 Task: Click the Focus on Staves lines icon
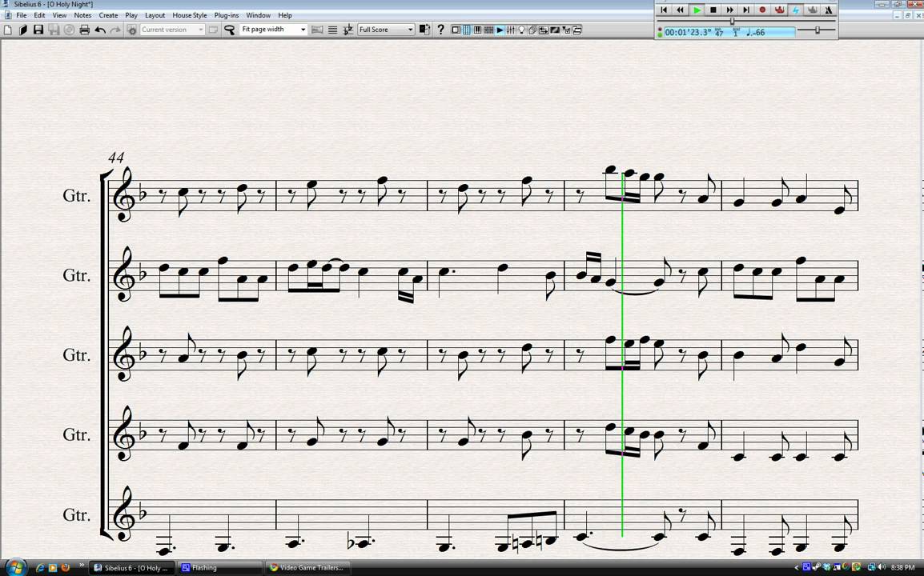coord(333,30)
